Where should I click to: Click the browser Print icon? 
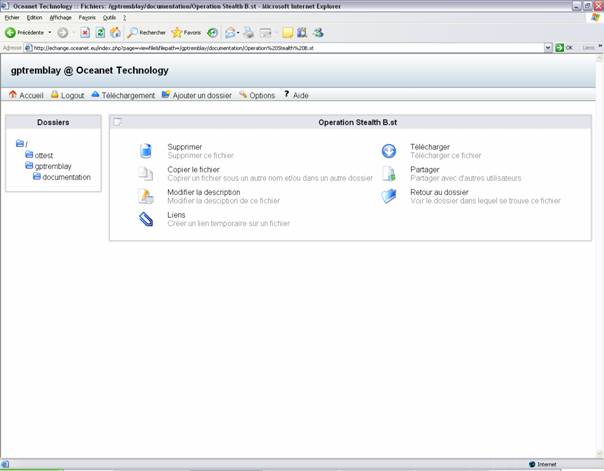point(248,33)
